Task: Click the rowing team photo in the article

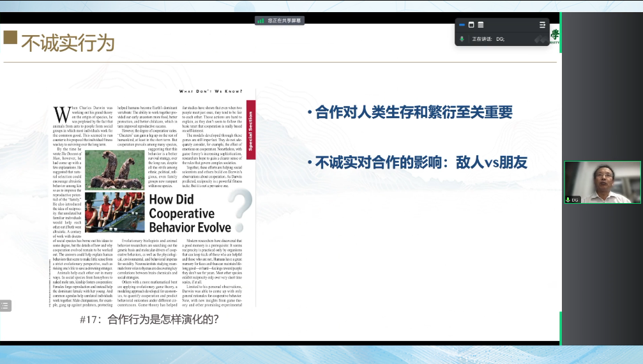Action: pos(114,212)
